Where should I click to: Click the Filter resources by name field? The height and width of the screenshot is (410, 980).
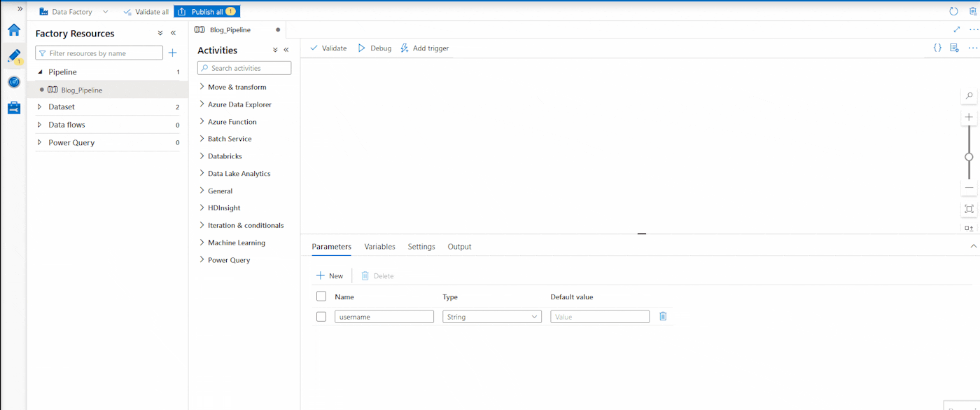click(99, 53)
